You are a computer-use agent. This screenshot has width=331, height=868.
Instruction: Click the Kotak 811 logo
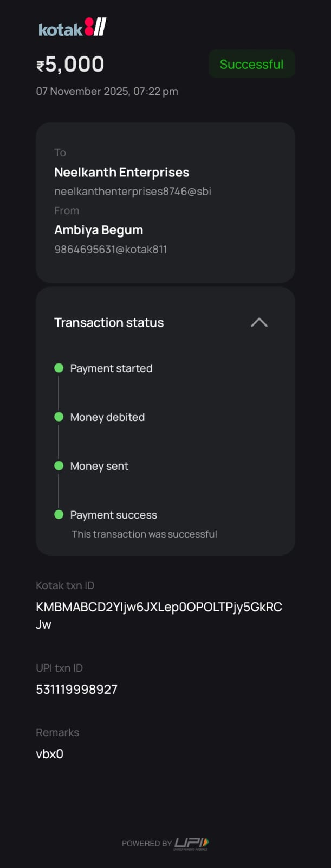(x=72, y=28)
